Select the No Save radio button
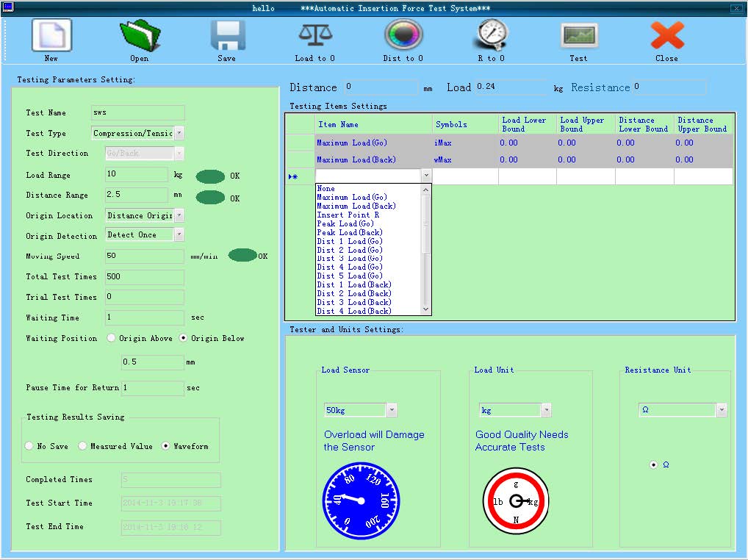This screenshot has height=560, width=748. (29, 446)
